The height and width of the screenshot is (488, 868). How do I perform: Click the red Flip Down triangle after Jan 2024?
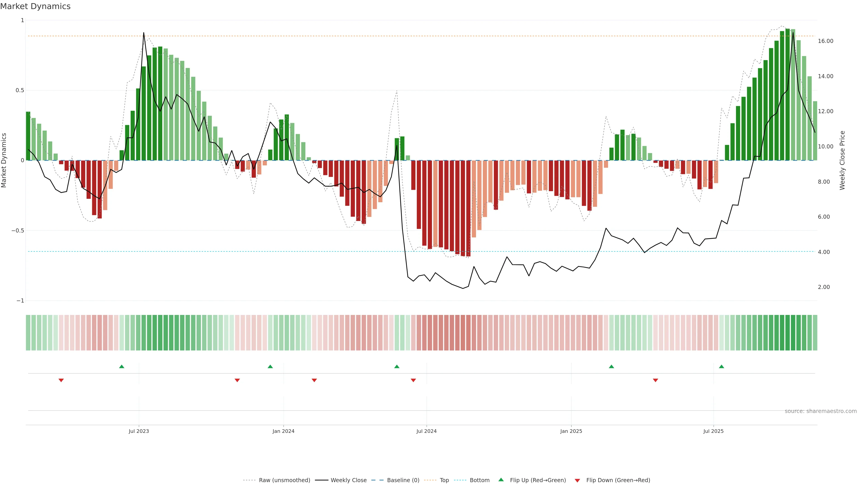pyautogui.click(x=314, y=380)
